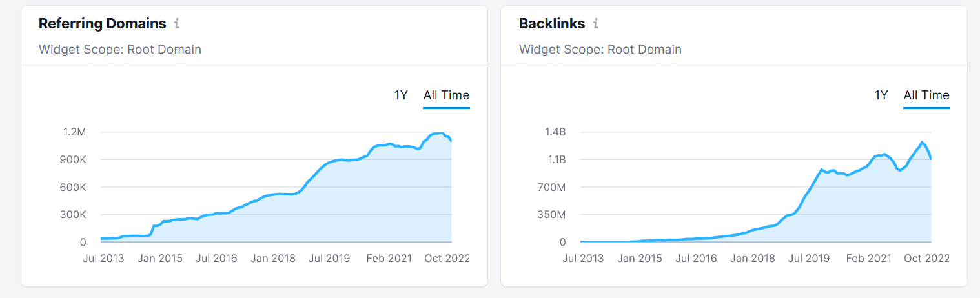Image resolution: width=980 pixels, height=298 pixels.
Task: Select All Time in Backlinks chart
Action: (926, 95)
